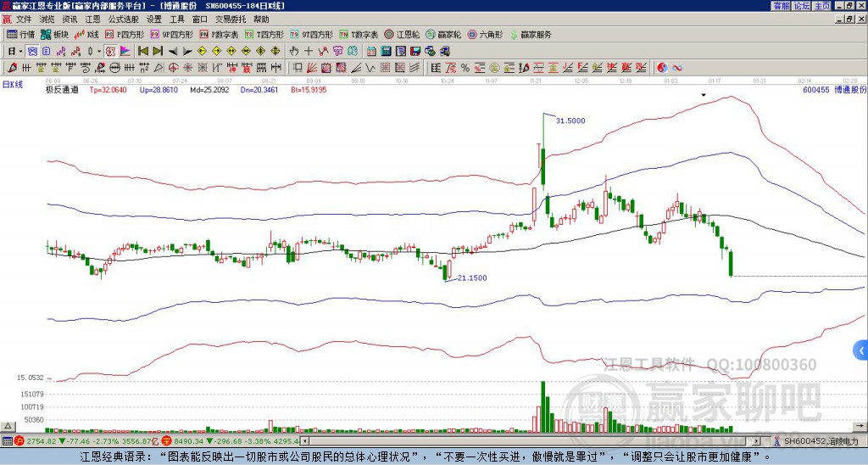Screen dimensions: 868x465
Task: Select the red pen drawing tool
Action: click(12, 68)
